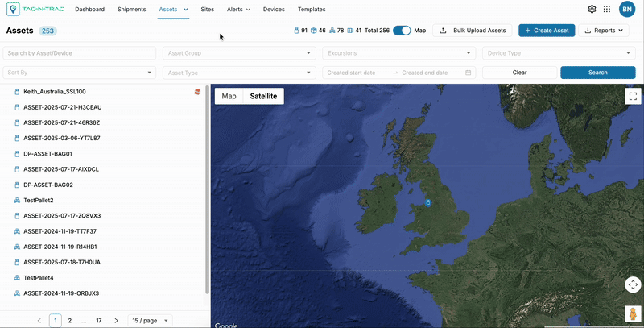This screenshot has height=328, width=644.
Task: Click the Search button
Action: 598,73
